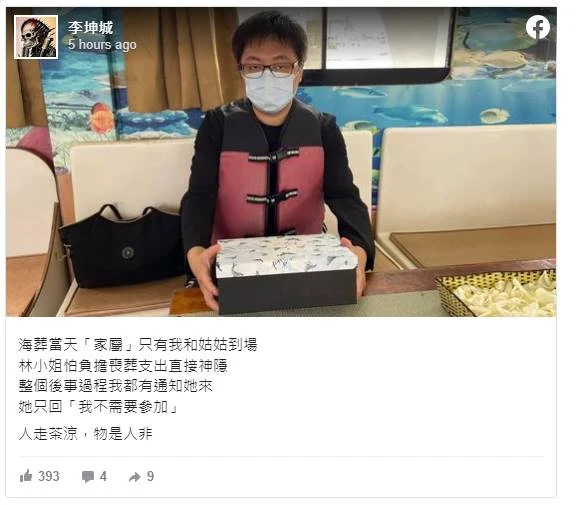Click the black handbag in the photo
This screenshot has width=576, height=505.
pos(122,246)
